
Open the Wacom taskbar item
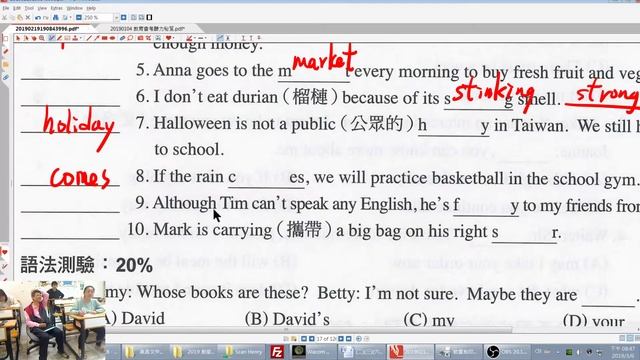tap(313, 351)
